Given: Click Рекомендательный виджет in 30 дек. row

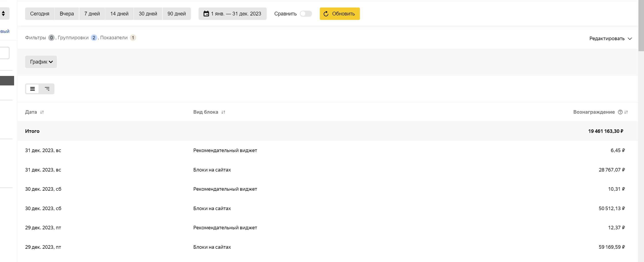Looking at the screenshot, I should click(225, 189).
